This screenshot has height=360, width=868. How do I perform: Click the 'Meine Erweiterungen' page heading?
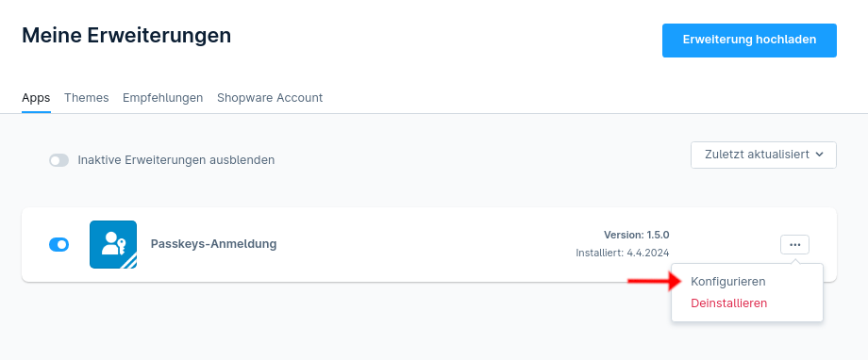click(126, 36)
